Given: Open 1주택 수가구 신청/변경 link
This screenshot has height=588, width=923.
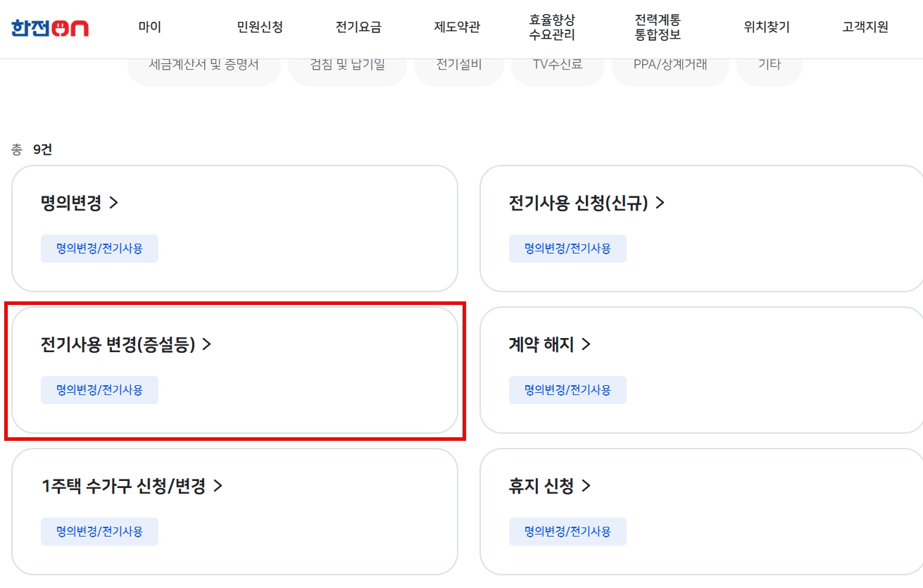Looking at the screenshot, I should (x=132, y=487).
